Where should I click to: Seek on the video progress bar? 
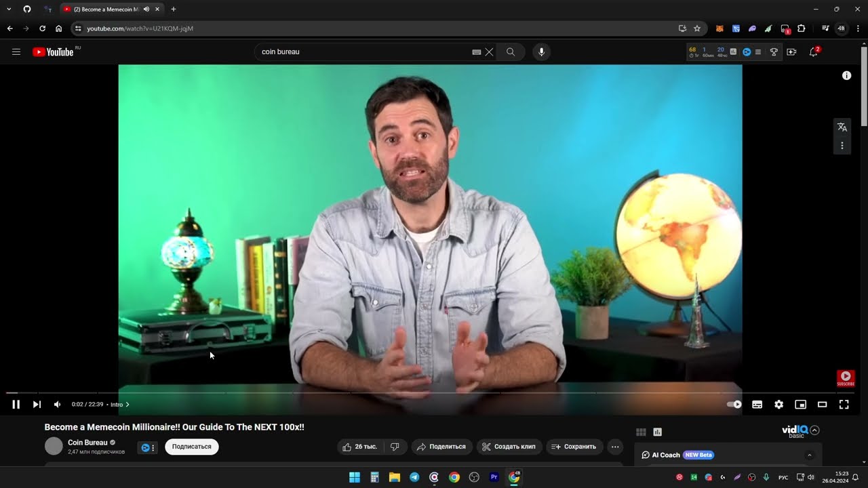pos(430,392)
